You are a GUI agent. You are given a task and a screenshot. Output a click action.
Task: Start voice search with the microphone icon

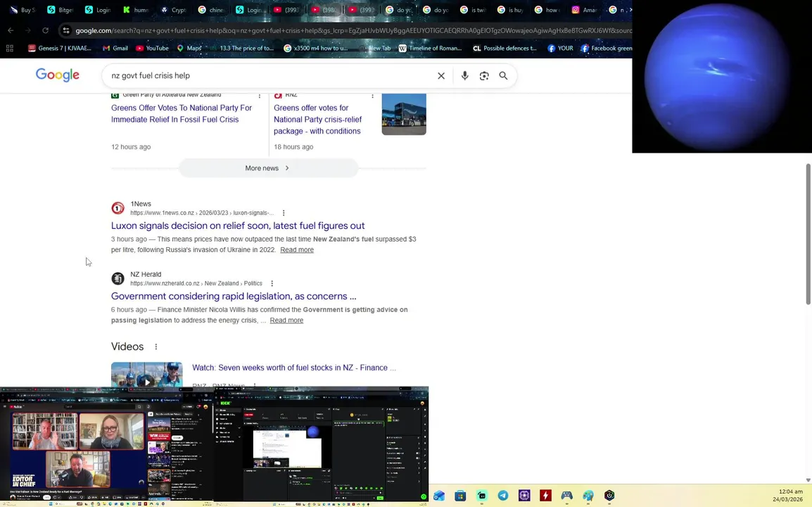coord(464,75)
